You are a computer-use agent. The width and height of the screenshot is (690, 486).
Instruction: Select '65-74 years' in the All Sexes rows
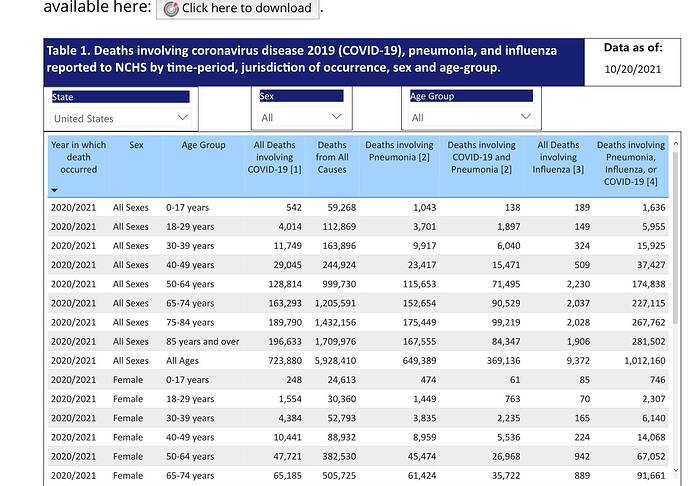[x=190, y=303]
